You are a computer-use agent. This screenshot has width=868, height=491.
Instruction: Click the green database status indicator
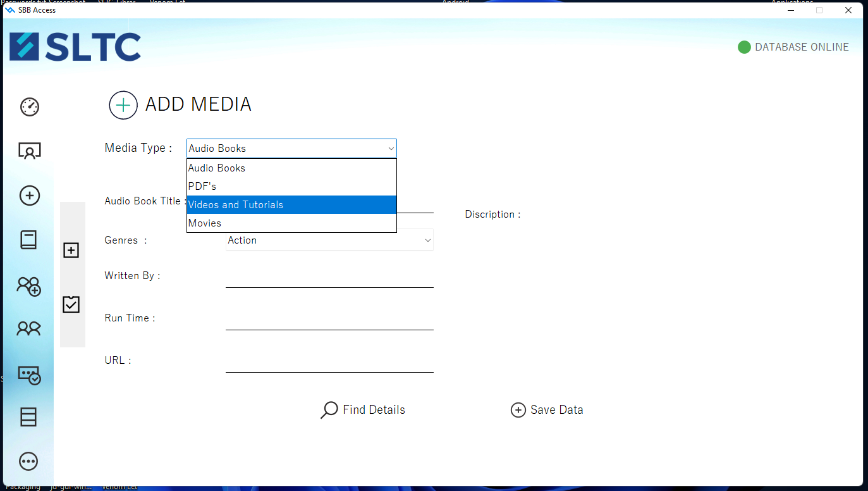pos(744,47)
